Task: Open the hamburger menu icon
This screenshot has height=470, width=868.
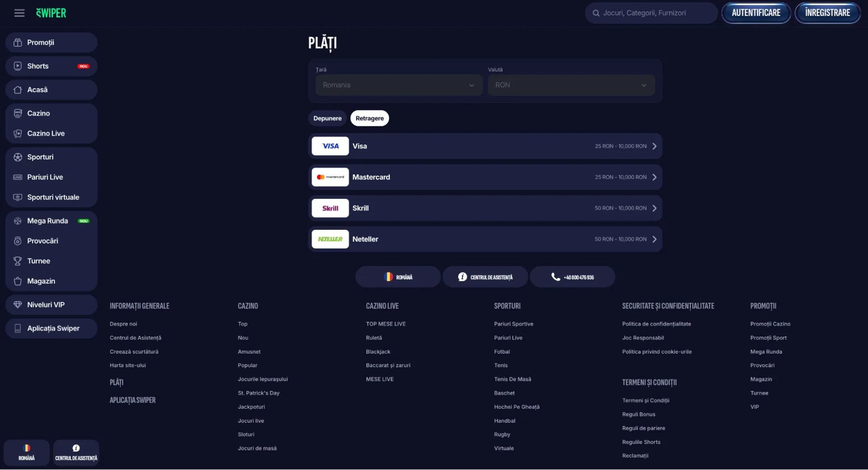Action: click(x=19, y=13)
